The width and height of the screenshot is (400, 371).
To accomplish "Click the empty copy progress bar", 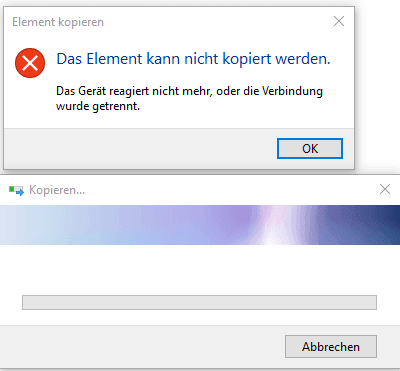I will pos(199,302).
